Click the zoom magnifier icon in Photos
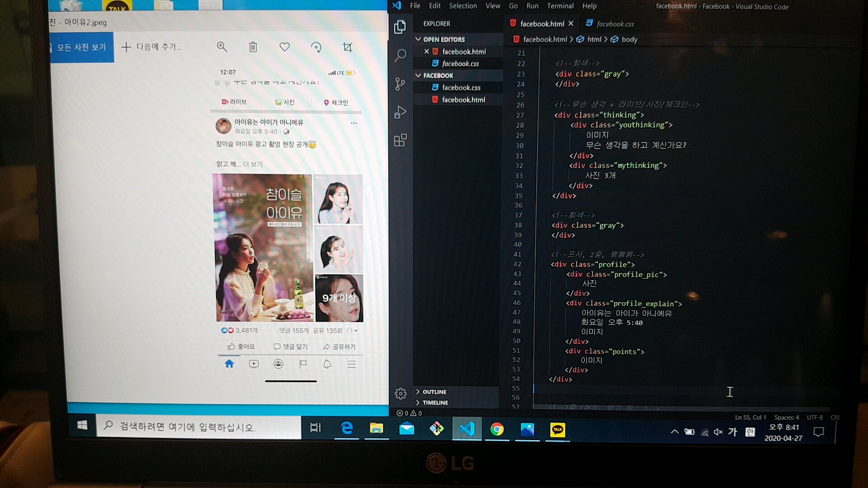 tap(222, 47)
